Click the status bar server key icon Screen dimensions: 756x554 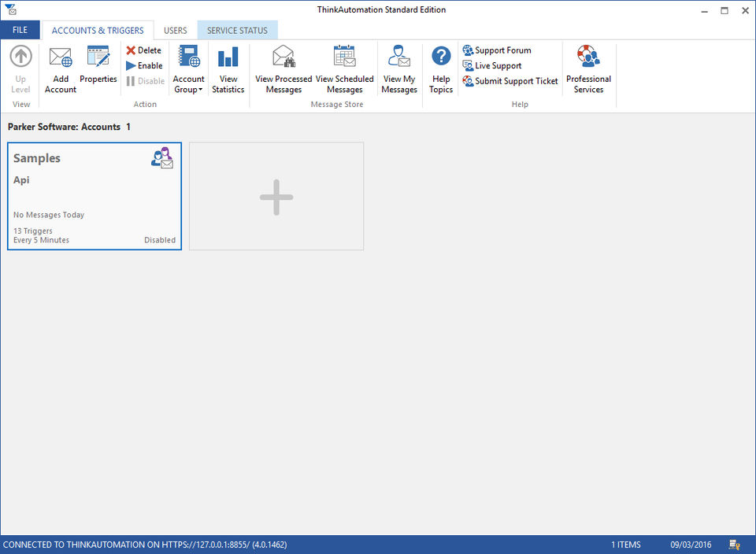[x=734, y=545]
